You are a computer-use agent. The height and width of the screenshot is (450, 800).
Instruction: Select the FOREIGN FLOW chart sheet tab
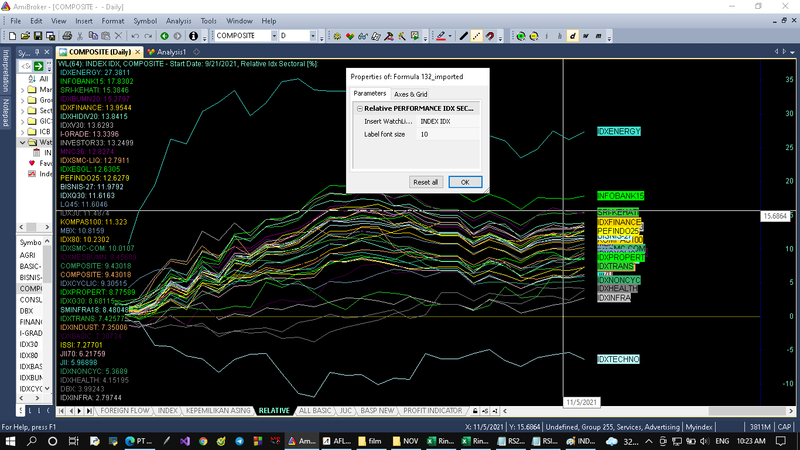point(124,411)
